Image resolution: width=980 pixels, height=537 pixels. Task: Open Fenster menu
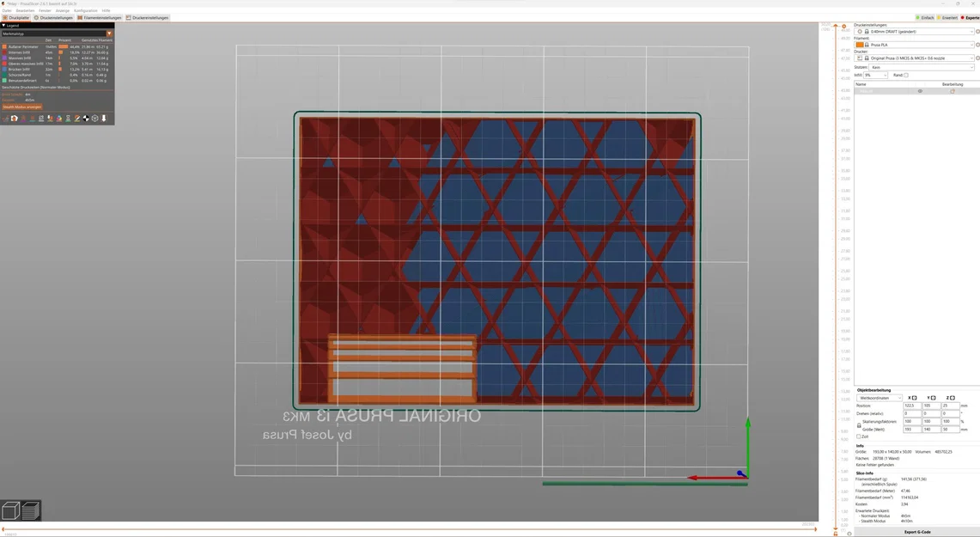pyautogui.click(x=45, y=10)
